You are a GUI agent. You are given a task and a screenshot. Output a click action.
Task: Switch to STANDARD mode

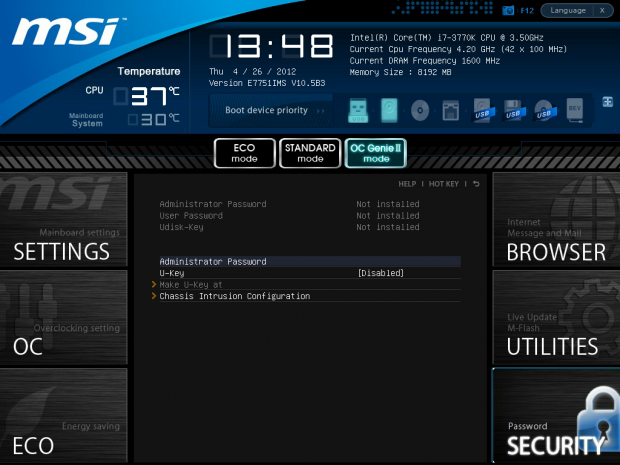tap(310, 153)
